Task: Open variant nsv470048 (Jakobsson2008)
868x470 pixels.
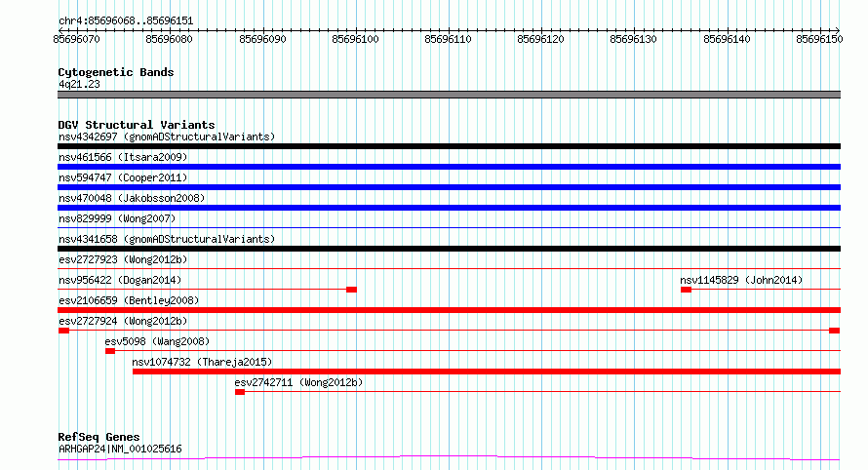Action: pos(132,198)
